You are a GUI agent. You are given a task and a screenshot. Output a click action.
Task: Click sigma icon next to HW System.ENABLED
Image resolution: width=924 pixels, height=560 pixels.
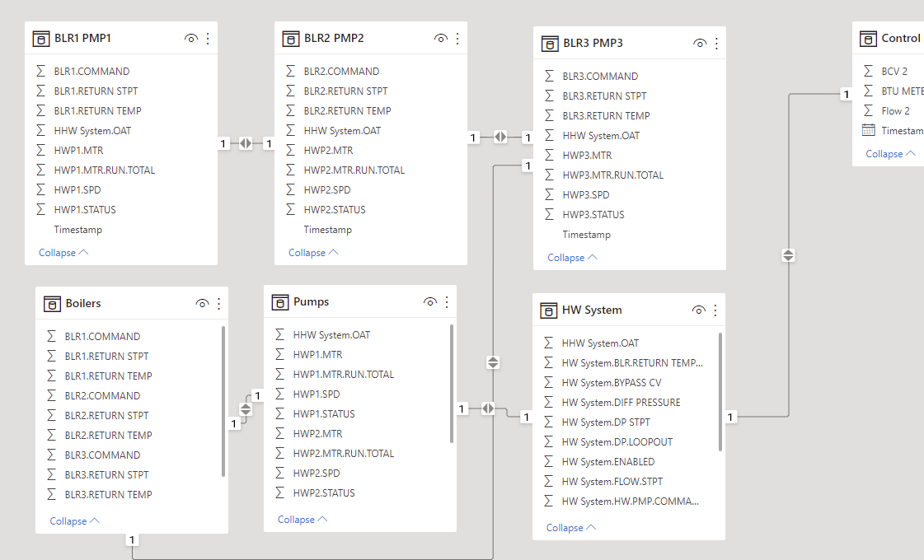[549, 462]
